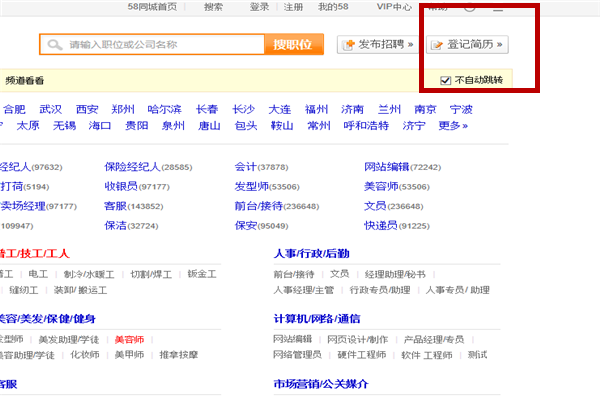
Task: Select city 宁波
Action: click(461, 109)
